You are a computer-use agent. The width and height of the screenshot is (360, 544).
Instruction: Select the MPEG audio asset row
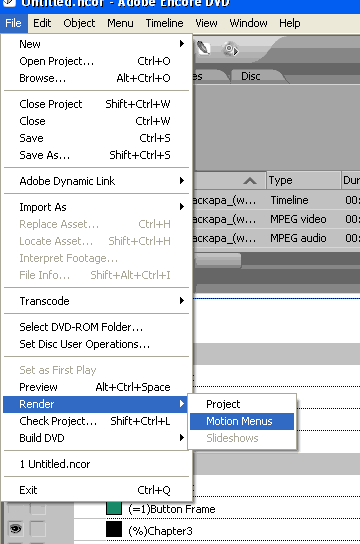pyautogui.click(x=276, y=238)
